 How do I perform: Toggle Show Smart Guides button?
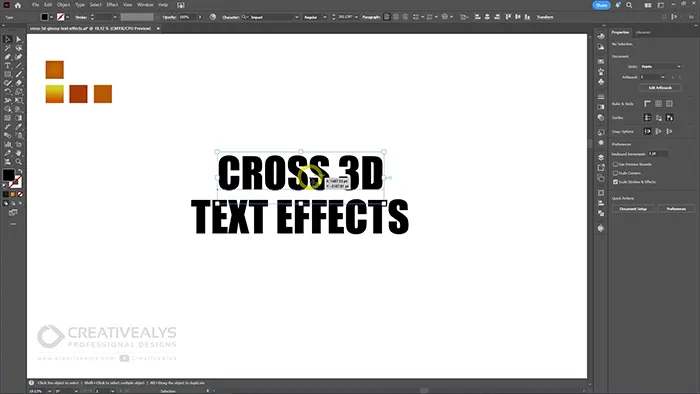coord(670,118)
